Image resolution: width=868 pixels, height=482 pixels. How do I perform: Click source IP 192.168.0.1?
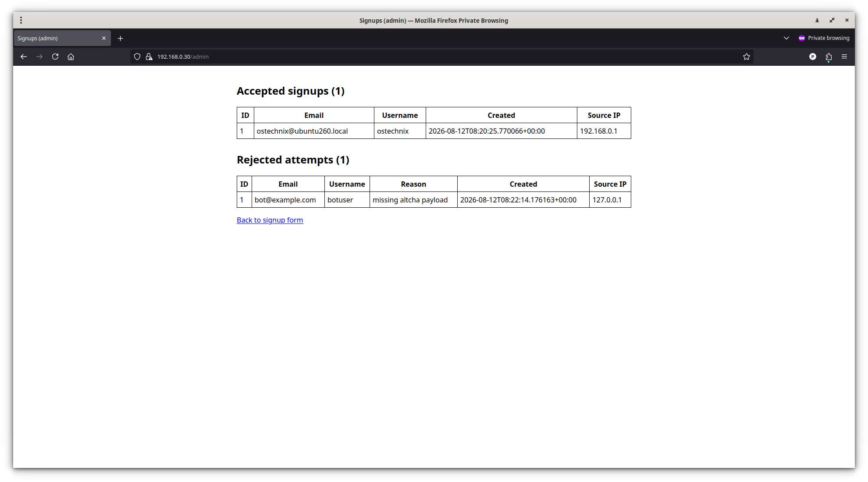coord(604,131)
